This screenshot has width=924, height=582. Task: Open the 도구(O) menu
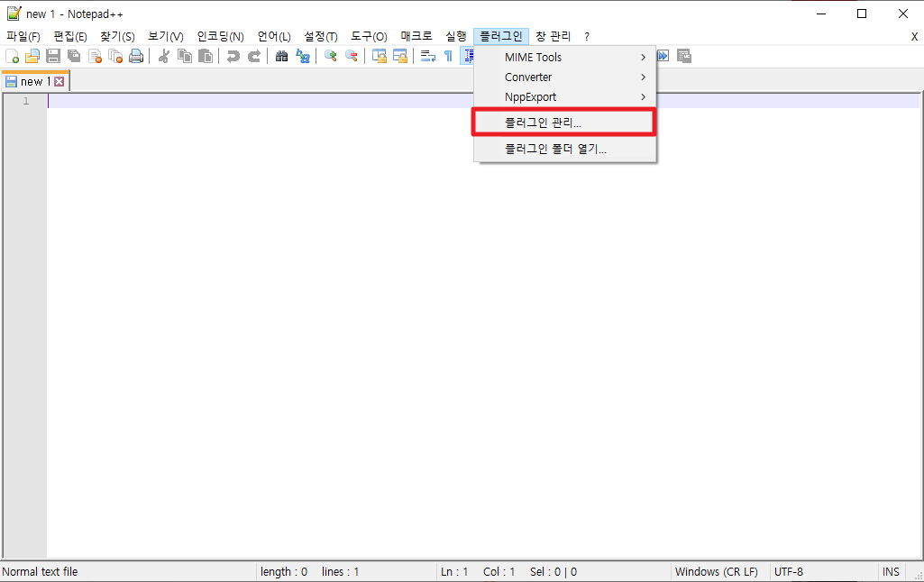369,37
